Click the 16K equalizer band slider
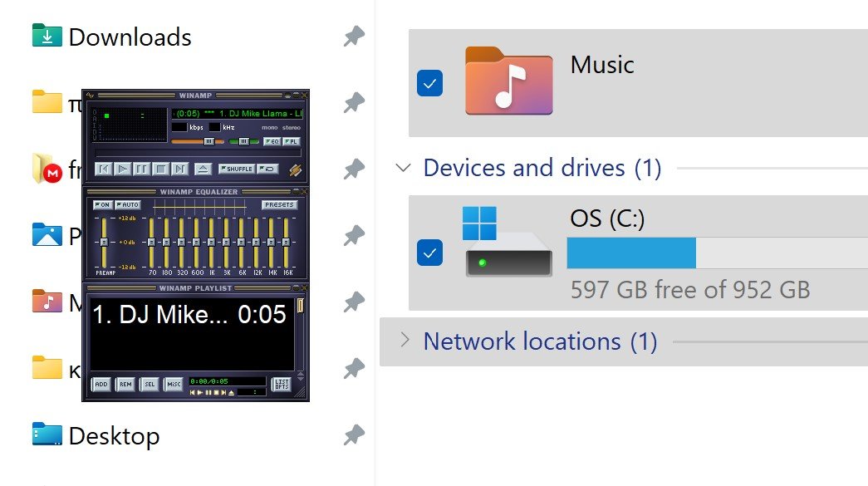Viewport: 868px width, 486px height. click(x=287, y=243)
